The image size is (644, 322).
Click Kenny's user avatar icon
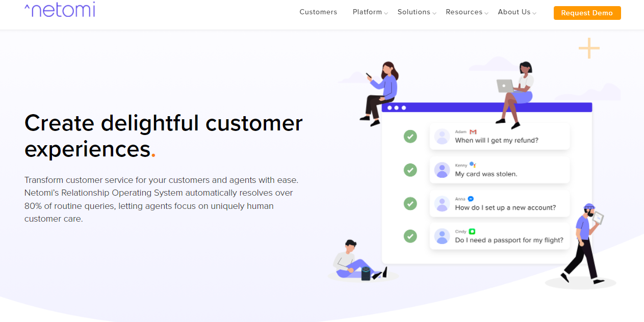[x=442, y=170]
